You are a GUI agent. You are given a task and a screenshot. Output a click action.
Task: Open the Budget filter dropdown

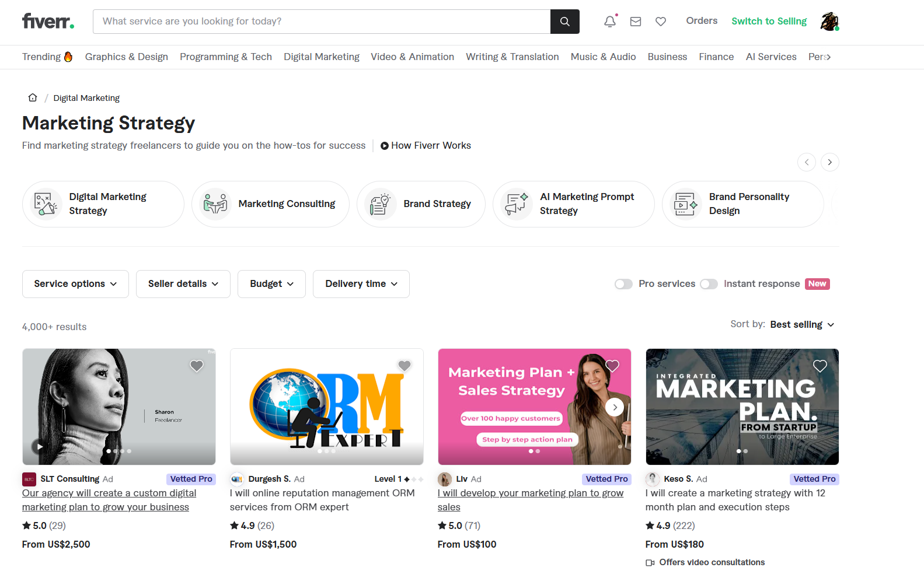click(x=271, y=284)
